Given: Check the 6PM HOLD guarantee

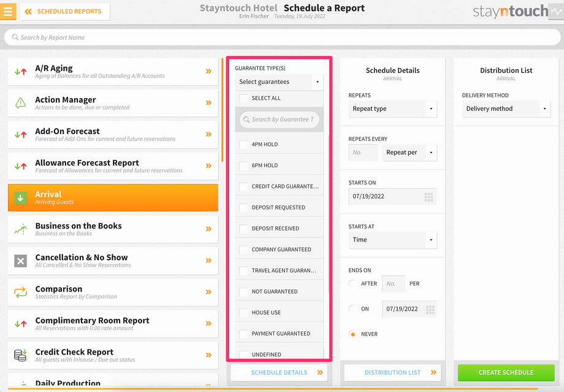Looking at the screenshot, I should (243, 165).
